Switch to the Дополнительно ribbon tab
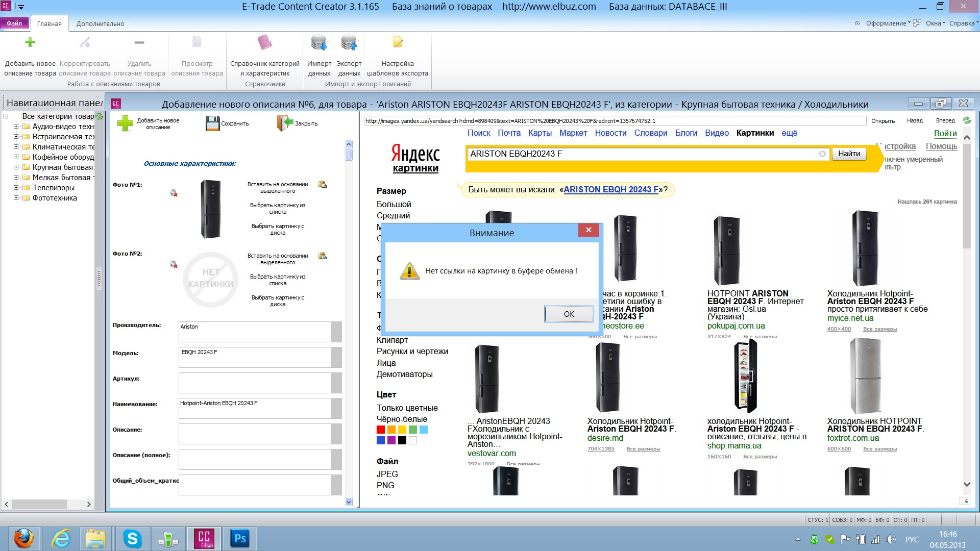Screen dimensions: 980x551 click(100, 23)
